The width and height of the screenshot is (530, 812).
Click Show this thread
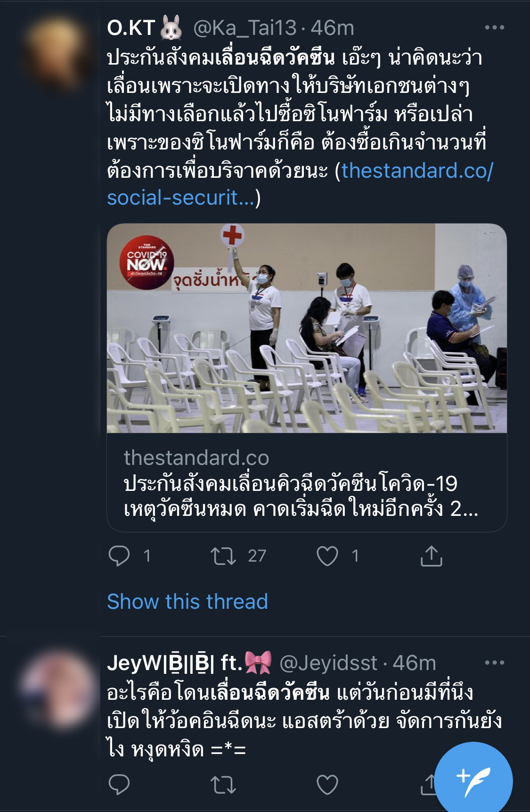coord(188,602)
